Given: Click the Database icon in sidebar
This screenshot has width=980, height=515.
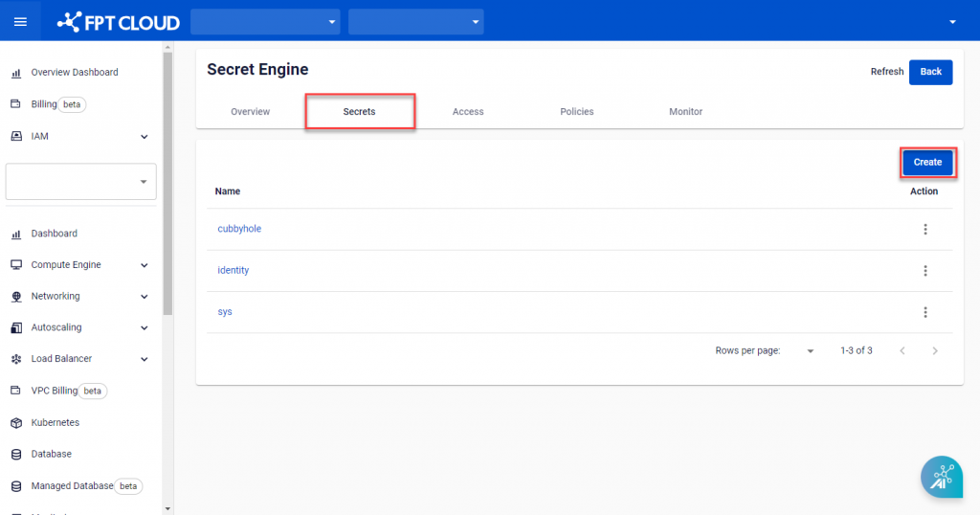Looking at the screenshot, I should click(15, 454).
